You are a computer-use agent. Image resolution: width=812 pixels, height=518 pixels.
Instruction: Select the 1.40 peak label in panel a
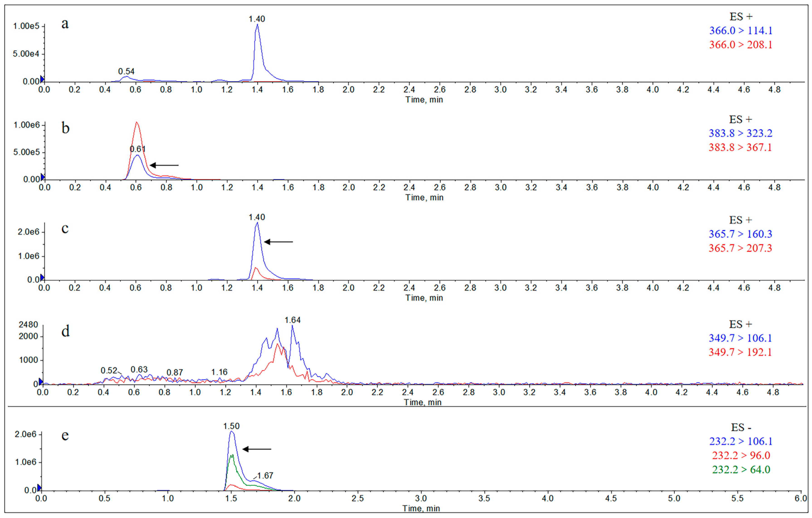[x=257, y=19]
